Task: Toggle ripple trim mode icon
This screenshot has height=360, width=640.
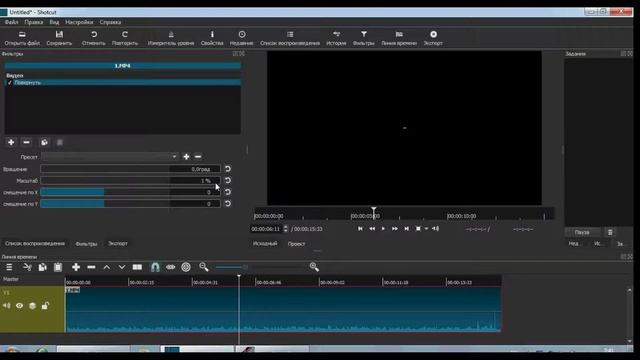Action: tap(171, 267)
